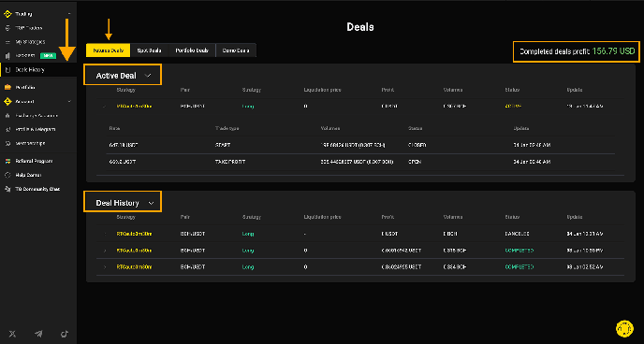Viewport: 644px width, 344px height.
Task: Collapse the ACTIVE status deal row chevron
Action: tap(104, 107)
